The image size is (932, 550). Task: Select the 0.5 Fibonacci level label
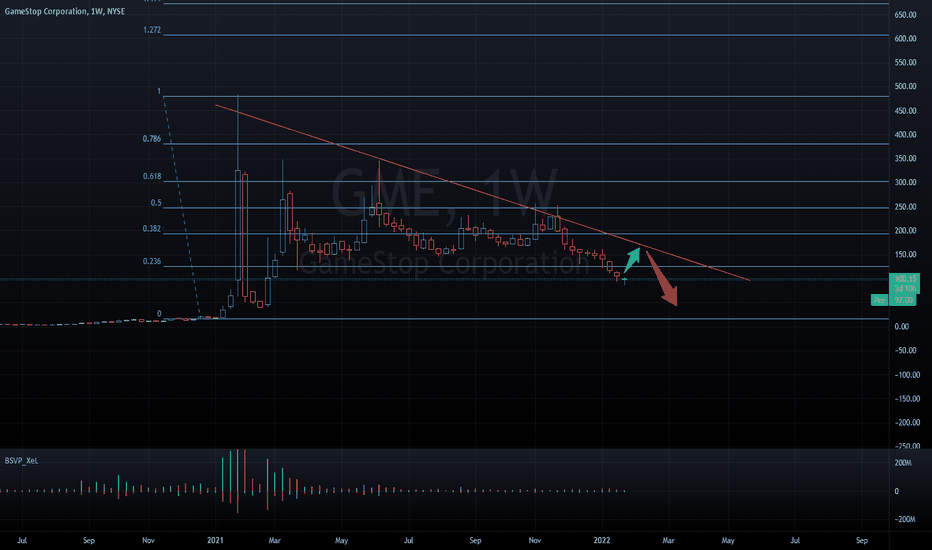(156, 203)
